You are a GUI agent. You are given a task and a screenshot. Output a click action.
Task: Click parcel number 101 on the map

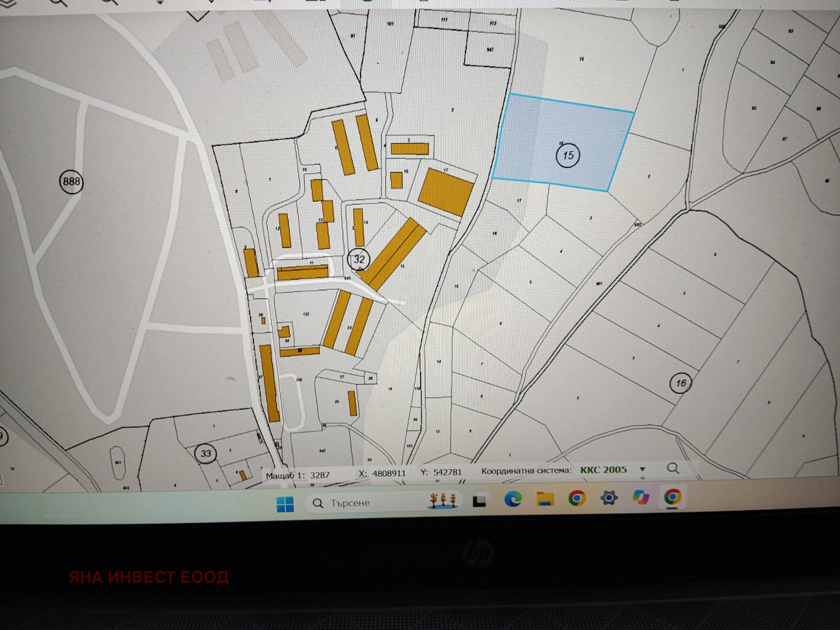tap(390, 24)
